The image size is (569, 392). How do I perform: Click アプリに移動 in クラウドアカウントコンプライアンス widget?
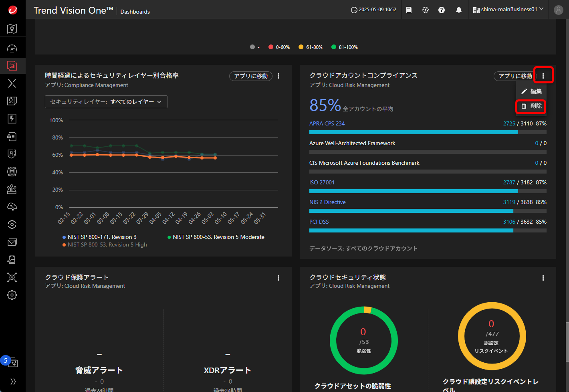(515, 76)
